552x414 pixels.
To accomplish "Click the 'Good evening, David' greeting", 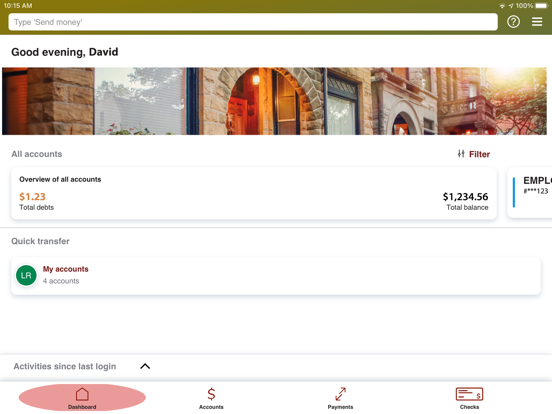I will (65, 52).
